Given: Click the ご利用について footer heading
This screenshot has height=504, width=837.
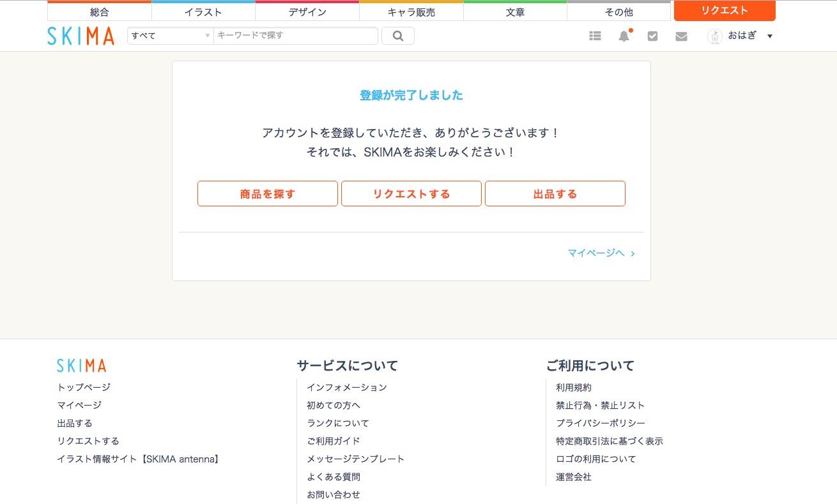Looking at the screenshot, I should pos(590,365).
